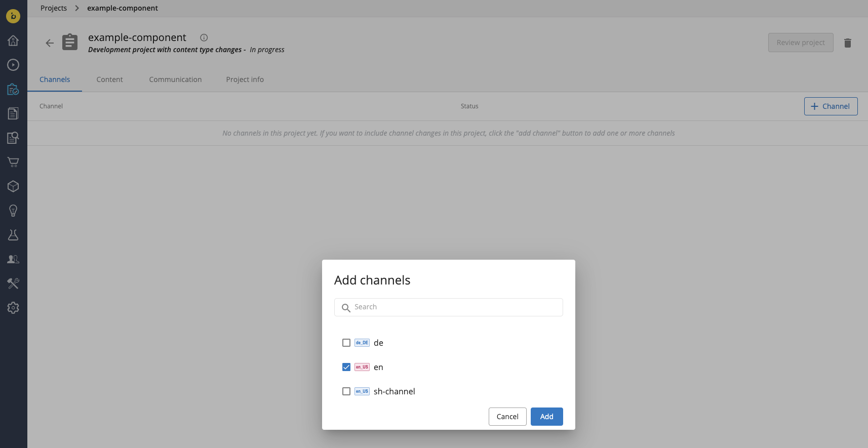Check the sh-channel checkbox
This screenshot has height=448, width=868.
point(346,391)
